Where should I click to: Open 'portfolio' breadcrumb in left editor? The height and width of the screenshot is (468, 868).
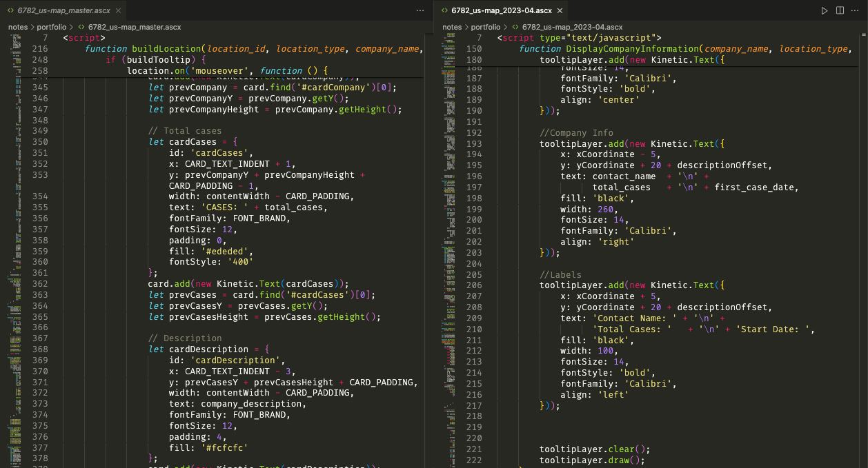[52, 27]
